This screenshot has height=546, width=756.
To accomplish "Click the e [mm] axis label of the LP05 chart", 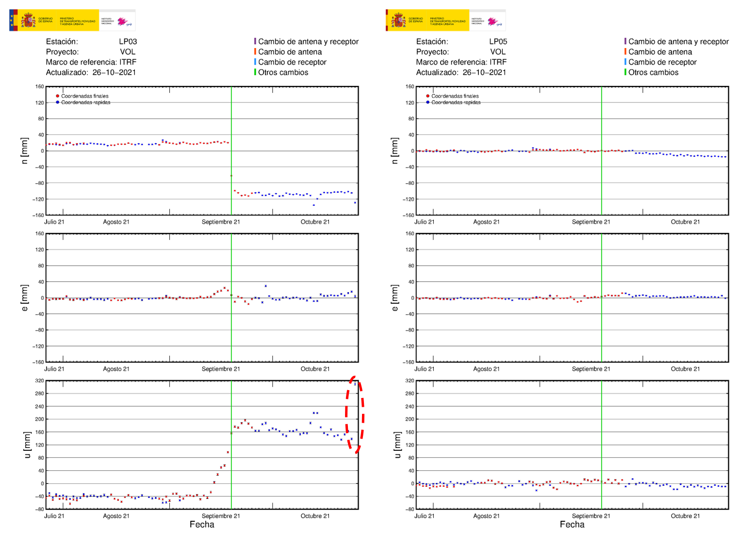I will click(x=395, y=298).
